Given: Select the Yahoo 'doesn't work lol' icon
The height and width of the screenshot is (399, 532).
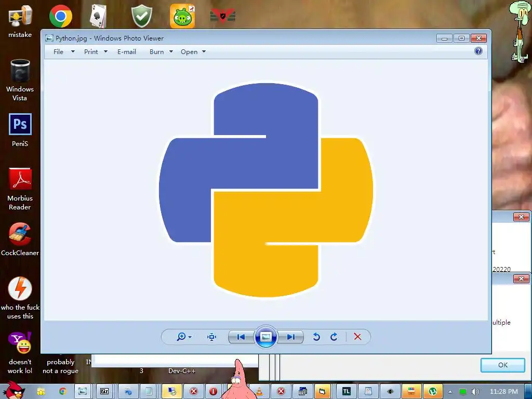Looking at the screenshot, I should pyautogui.click(x=20, y=353).
